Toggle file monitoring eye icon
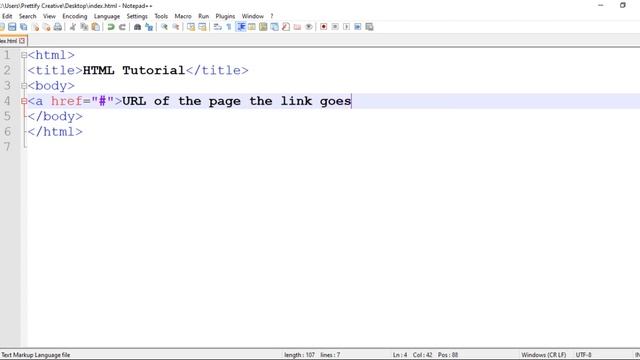The width and height of the screenshot is (640, 360). 309,27
